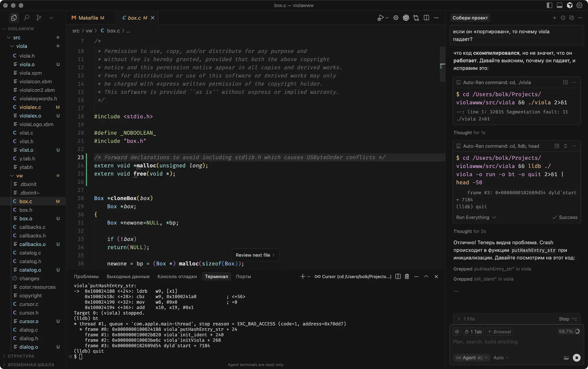This screenshot has width=588, height=369.
Task: Expand the СТРУКТУРА section
Action: (21, 356)
